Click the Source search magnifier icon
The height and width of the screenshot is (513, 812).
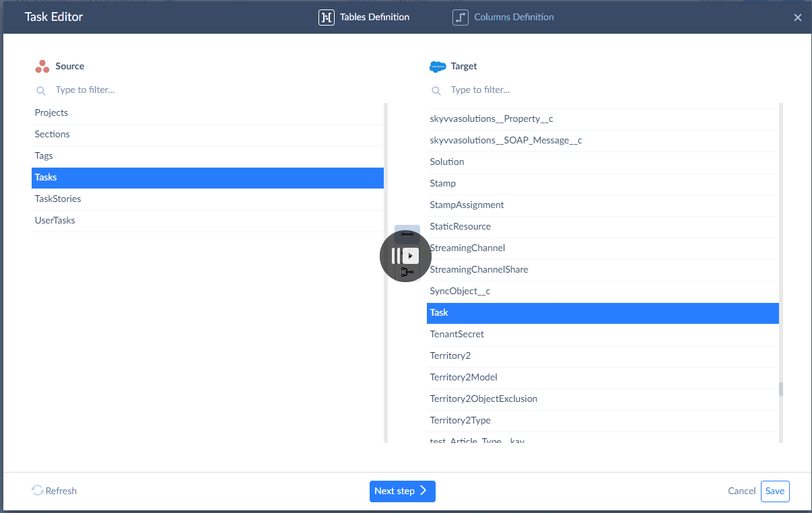41,90
